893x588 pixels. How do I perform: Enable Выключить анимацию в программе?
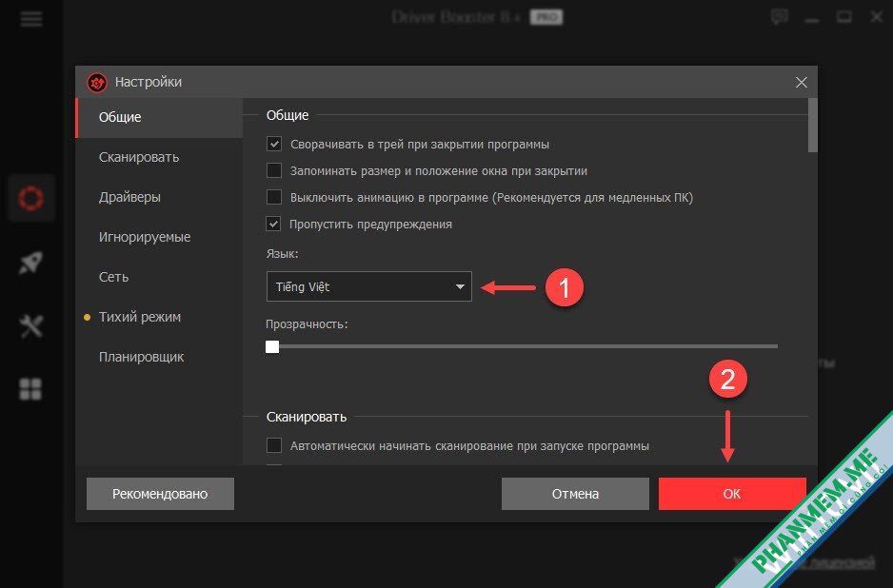[274, 197]
